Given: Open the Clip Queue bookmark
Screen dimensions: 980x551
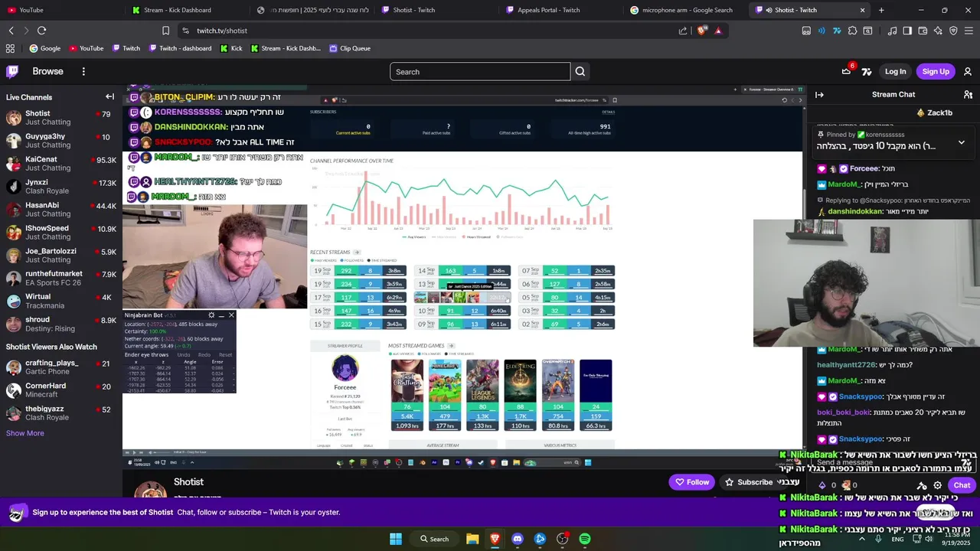Looking at the screenshot, I should [350, 48].
